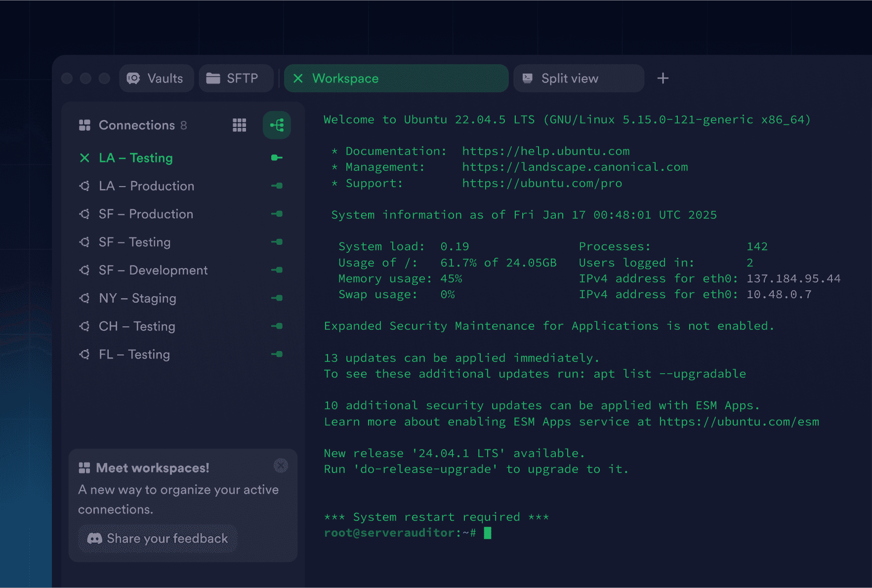Click Ubuntu icon of LA – Production
This screenshot has width=872, height=588.
[84, 186]
